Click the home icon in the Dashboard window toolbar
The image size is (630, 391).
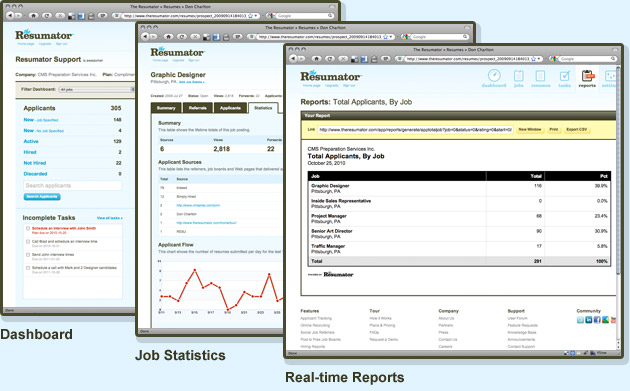tap(34, 16)
